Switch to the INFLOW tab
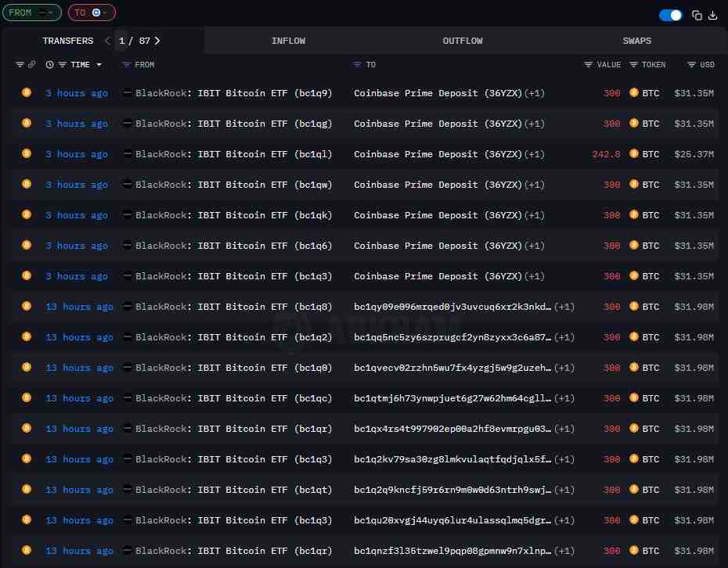Screen dimensions: 728x568 (289, 40)
